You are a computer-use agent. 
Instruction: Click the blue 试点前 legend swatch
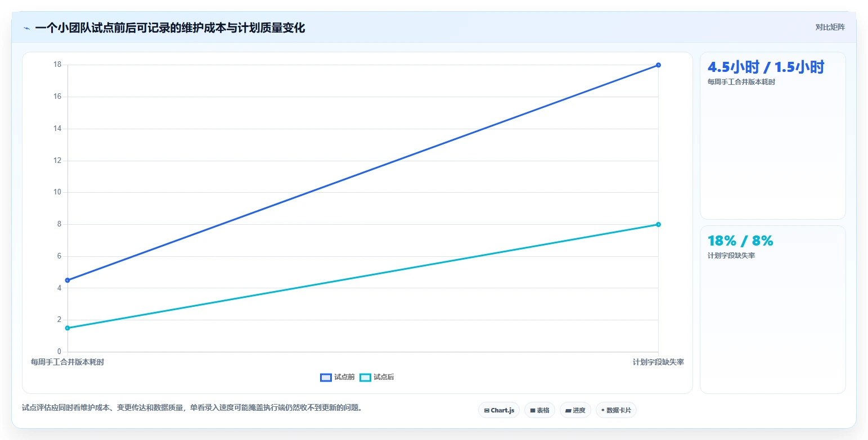(x=326, y=377)
